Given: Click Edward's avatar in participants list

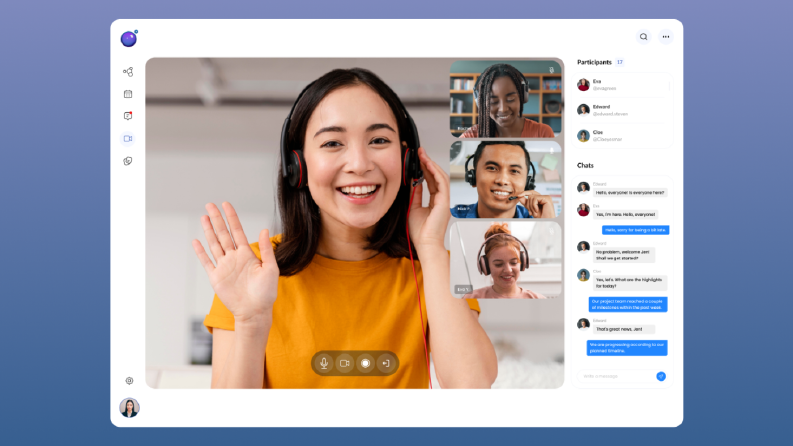Looking at the screenshot, I should (583, 110).
